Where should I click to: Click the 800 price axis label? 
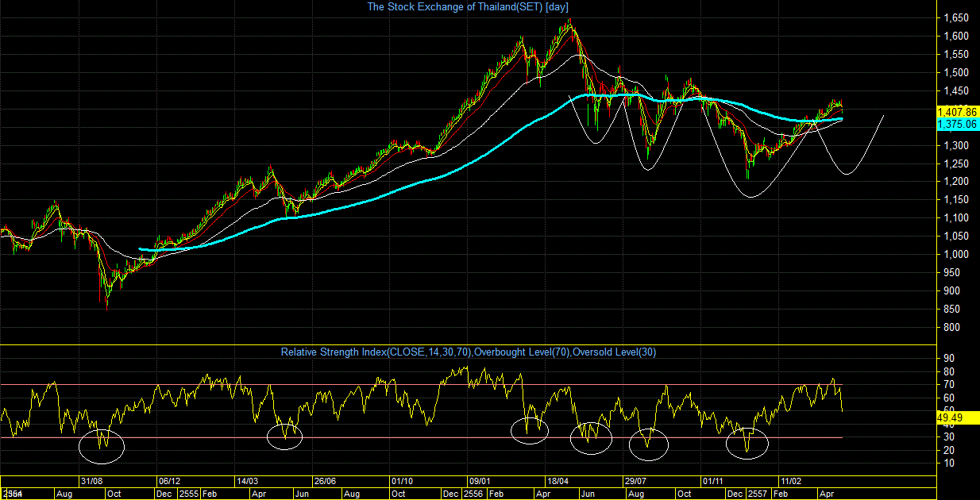tap(951, 328)
